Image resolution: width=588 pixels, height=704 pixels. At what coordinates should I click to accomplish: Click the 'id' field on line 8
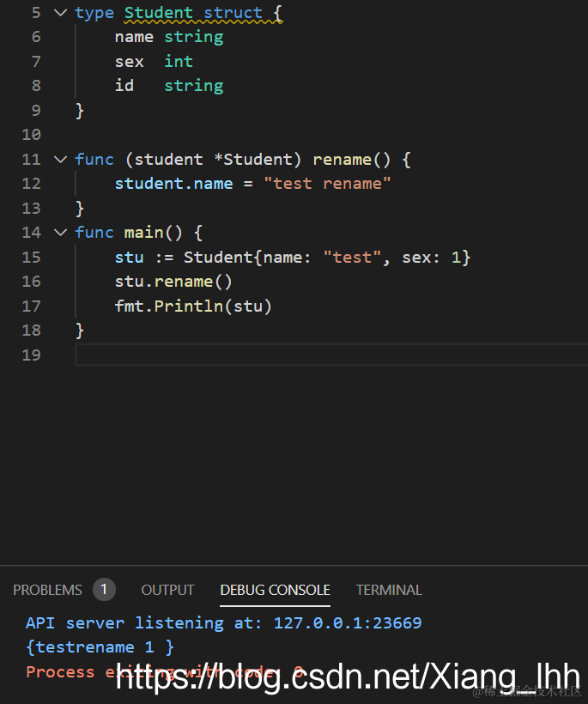coord(124,86)
